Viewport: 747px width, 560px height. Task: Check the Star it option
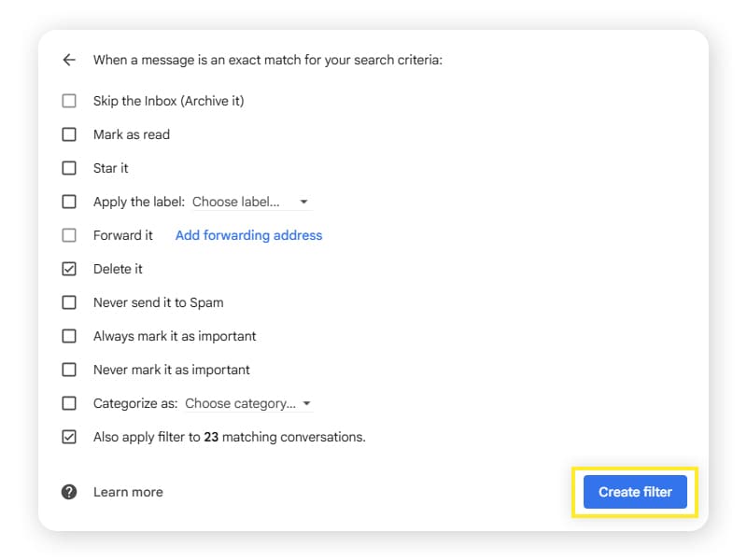pyautogui.click(x=69, y=168)
